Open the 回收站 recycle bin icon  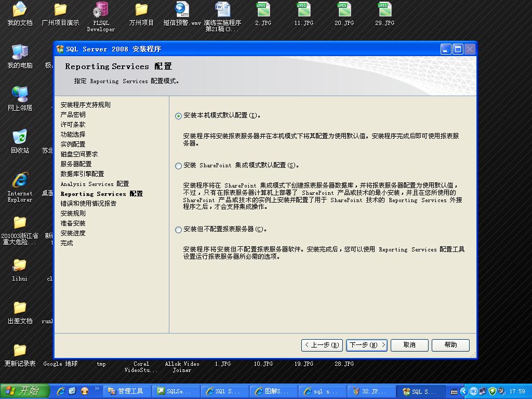[x=20, y=138]
